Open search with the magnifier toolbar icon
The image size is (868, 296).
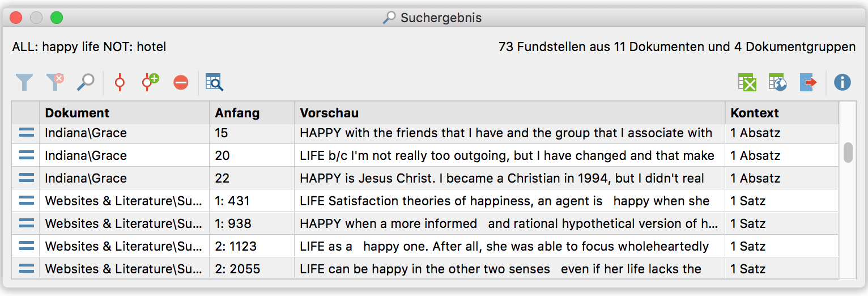(x=86, y=83)
